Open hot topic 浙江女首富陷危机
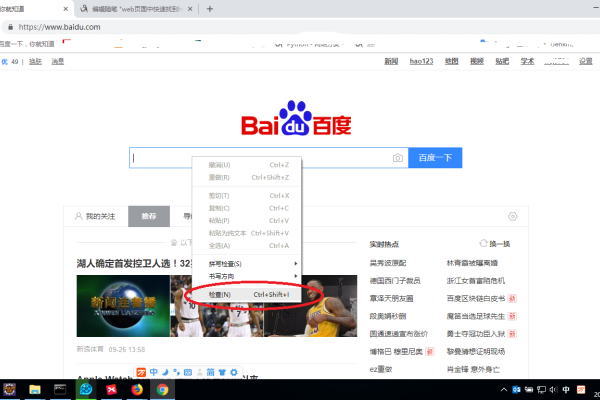The width and height of the screenshot is (600, 400). tap(476, 281)
